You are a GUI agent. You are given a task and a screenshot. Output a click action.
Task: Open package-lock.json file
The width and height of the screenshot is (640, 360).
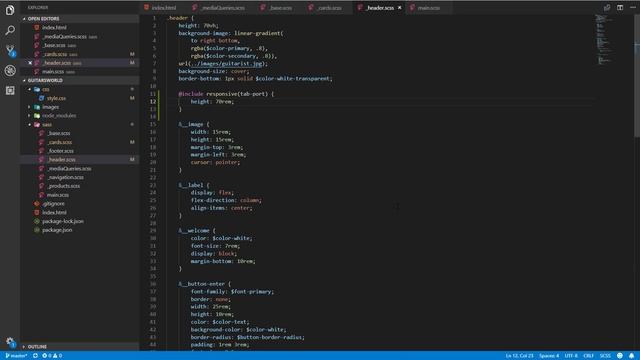pyautogui.click(x=62, y=221)
